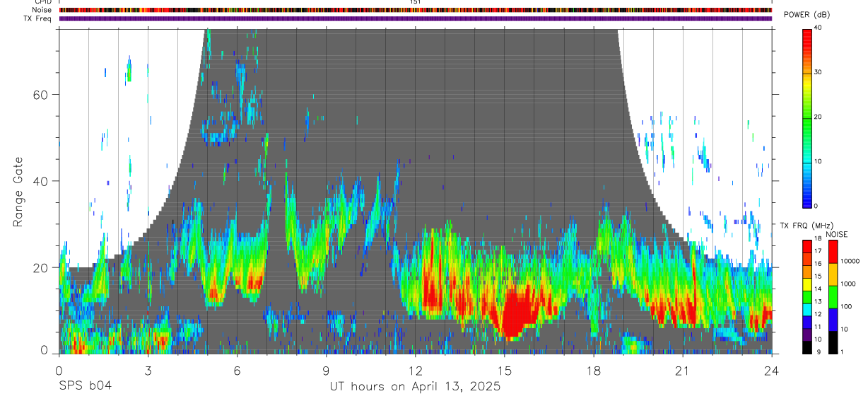
Task: Click the 0 tick on UT hours axis
Action: [x=59, y=371]
